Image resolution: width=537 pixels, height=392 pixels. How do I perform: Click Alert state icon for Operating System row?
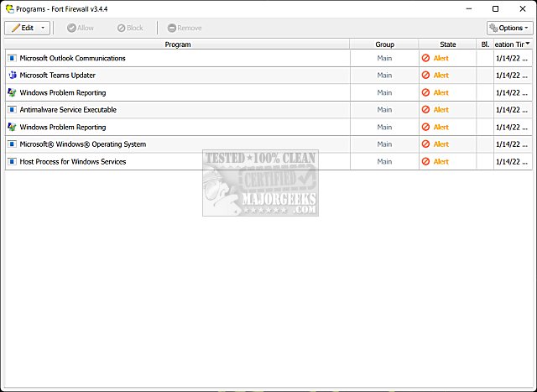click(x=425, y=144)
